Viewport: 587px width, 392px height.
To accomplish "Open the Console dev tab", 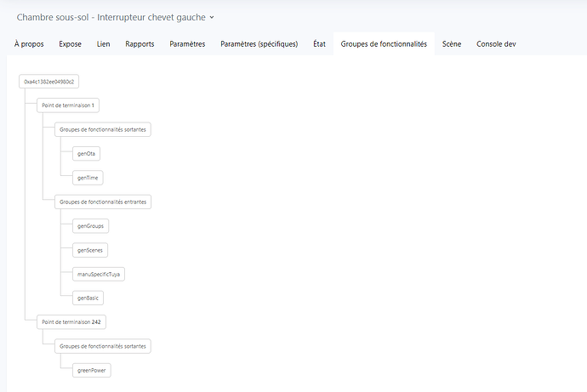I will click(496, 44).
